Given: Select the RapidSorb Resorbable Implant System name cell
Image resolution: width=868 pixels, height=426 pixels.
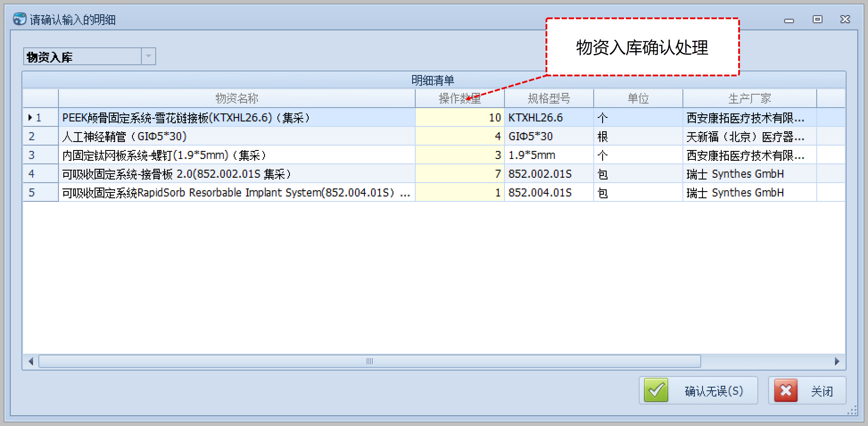Looking at the screenshot, I should 237,192.
